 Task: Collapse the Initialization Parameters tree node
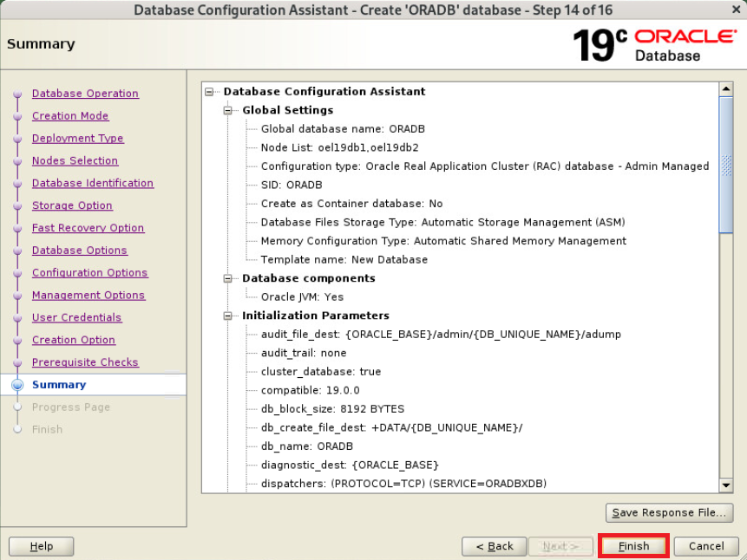(227, 316)
